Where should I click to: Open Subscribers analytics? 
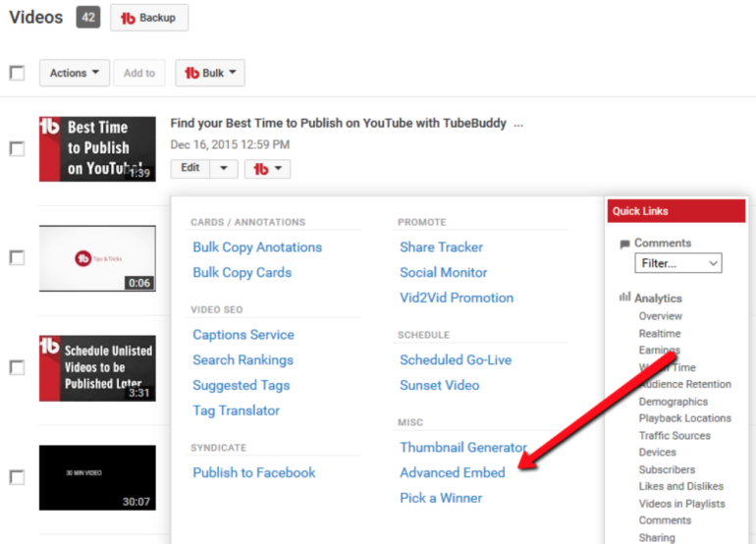pos(667,469)
